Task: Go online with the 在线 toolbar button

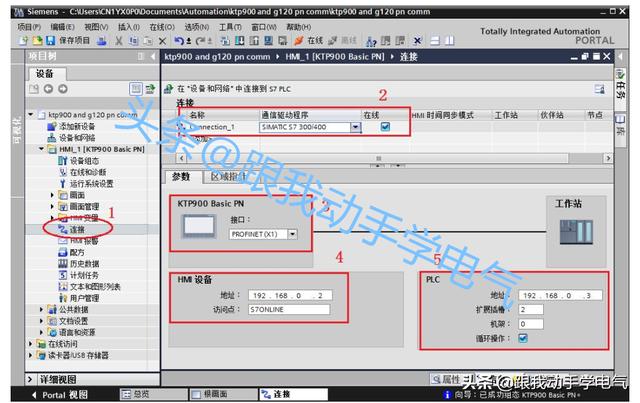Action: tap(308, 40)
